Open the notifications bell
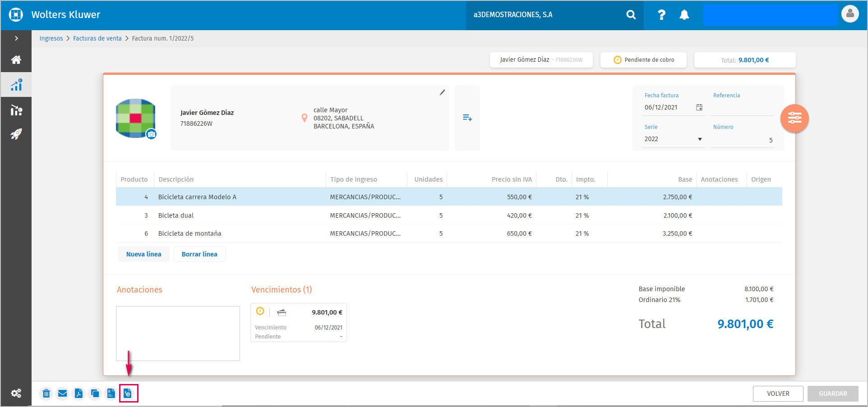Screen dimensions: 868x407 coord(684,15)
